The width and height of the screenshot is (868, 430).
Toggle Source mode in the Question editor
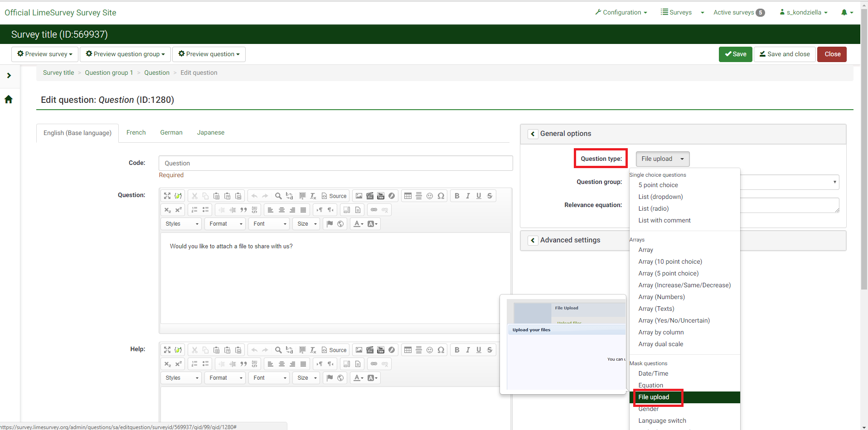[334, 196]
